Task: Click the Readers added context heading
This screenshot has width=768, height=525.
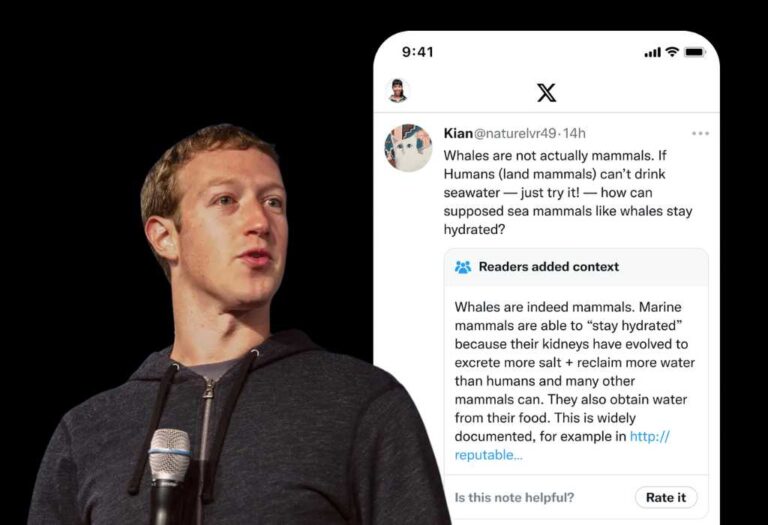Action: point(548,267)
